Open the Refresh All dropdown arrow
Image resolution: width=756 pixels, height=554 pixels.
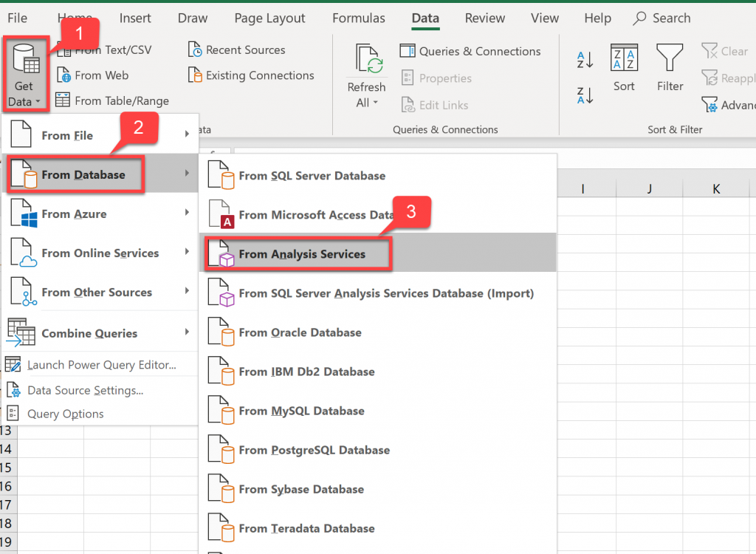(x=375, y=103)
